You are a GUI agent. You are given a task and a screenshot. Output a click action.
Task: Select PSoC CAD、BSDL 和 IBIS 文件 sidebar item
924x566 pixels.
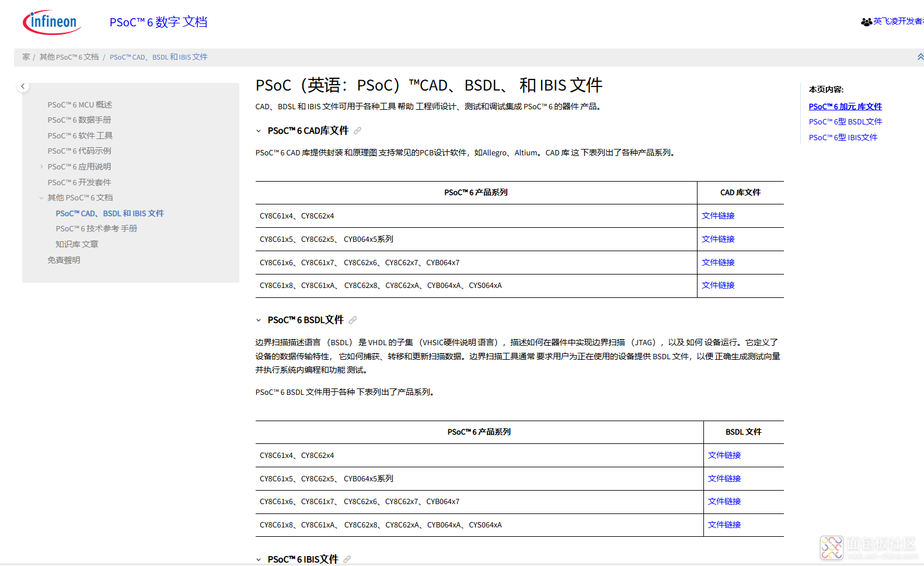point(110,213)
